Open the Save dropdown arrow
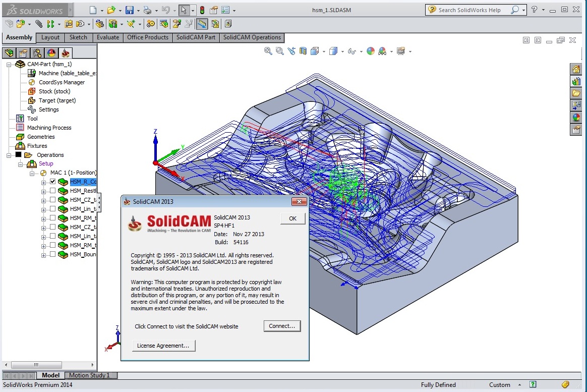The width and height of the screenshot is (587, 392). [138, 11]
